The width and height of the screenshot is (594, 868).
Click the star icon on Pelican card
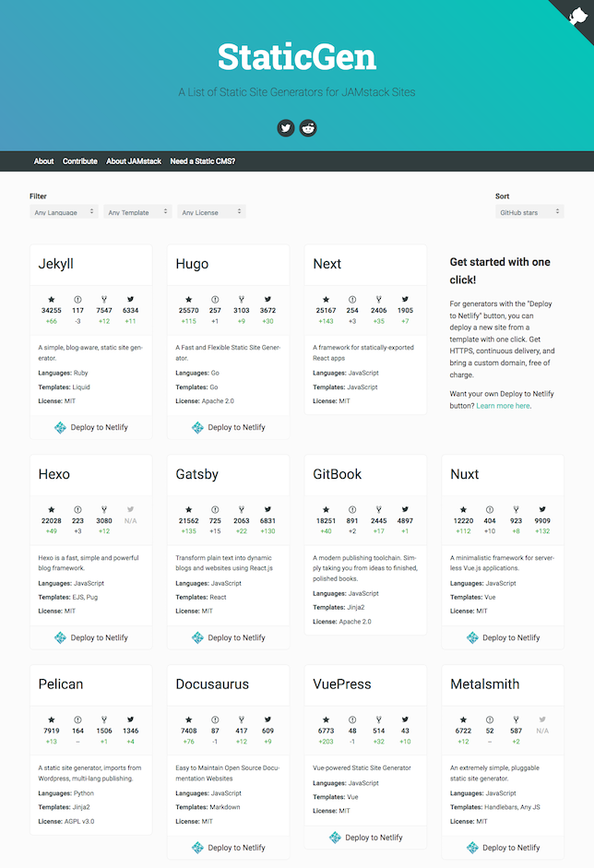pyautogui.click(x=52, y=720)
